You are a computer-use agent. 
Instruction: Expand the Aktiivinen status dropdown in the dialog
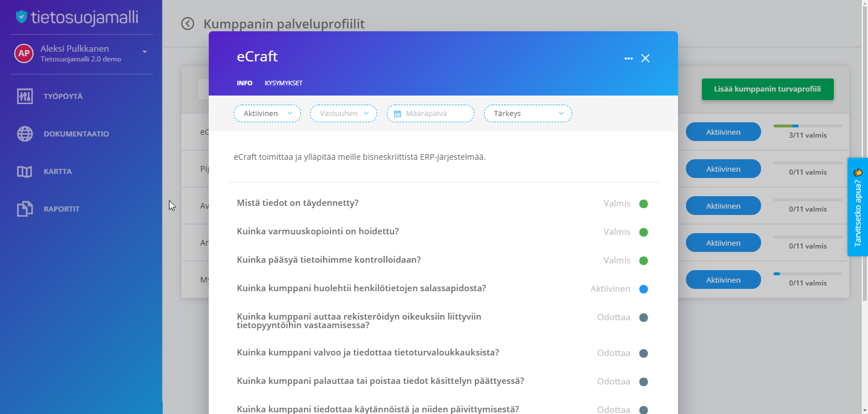[267, 114]
